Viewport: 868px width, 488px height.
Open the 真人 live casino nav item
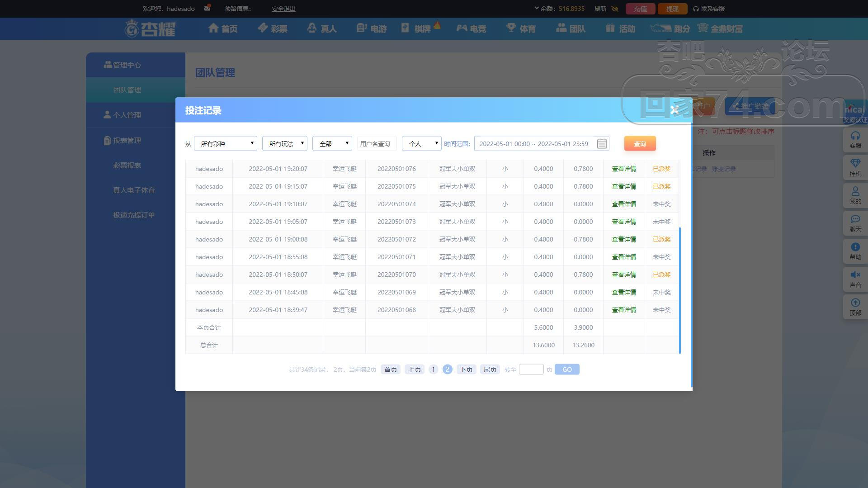tap(322, 28)
